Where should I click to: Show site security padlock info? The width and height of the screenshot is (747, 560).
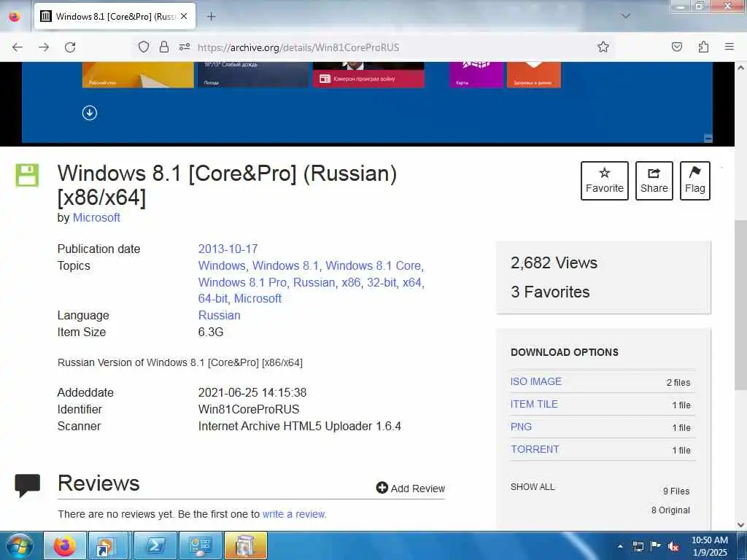click(164, 47)
